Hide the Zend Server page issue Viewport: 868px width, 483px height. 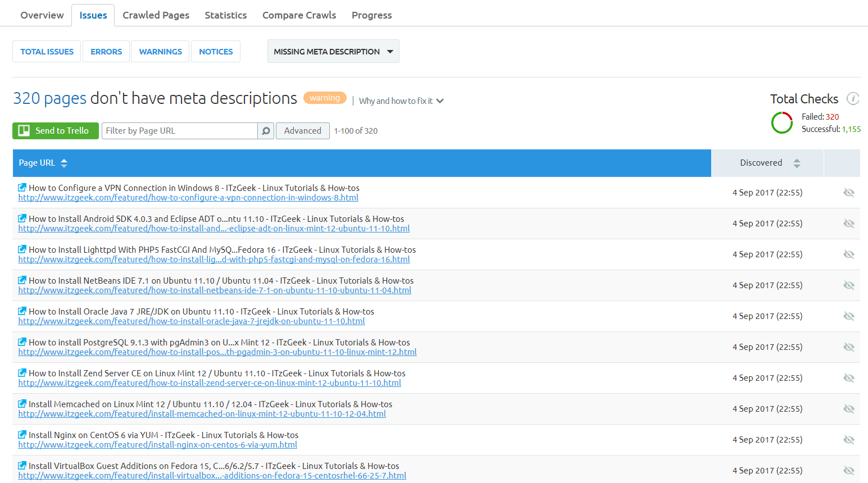click(849, 378)
